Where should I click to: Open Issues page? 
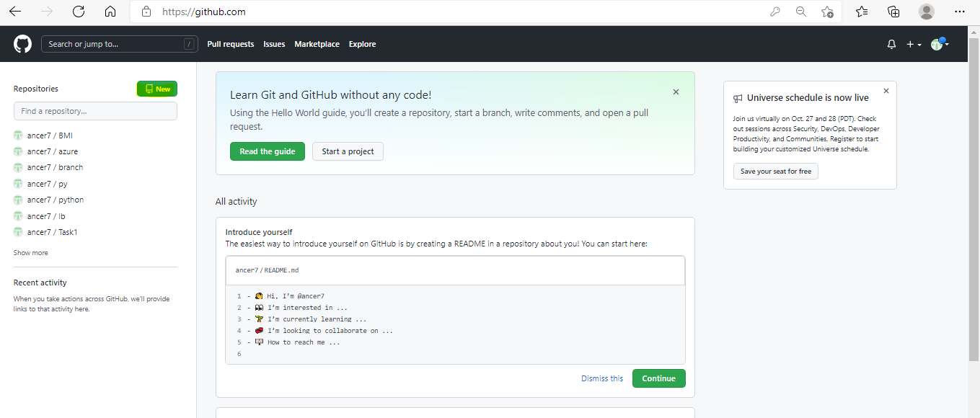[274, 44]
